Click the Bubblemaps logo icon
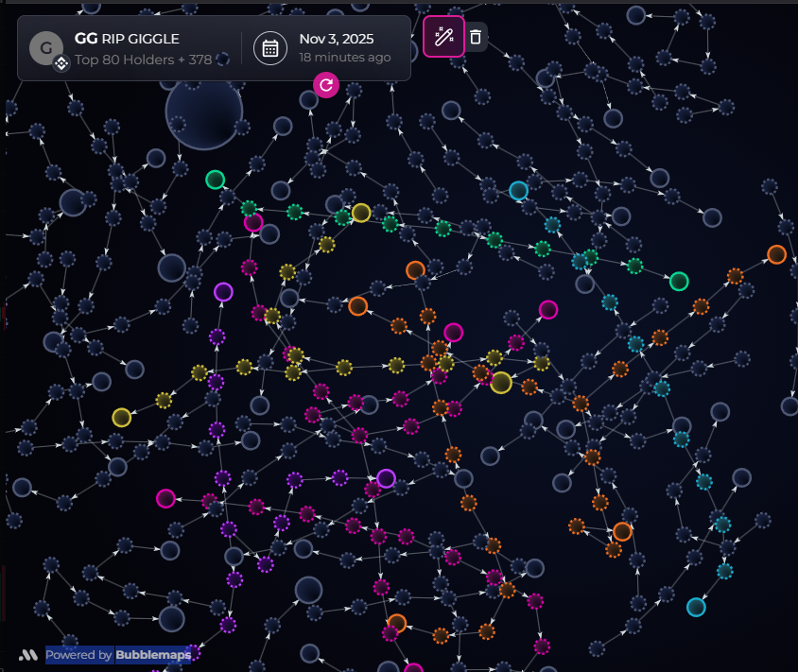The width and height of the screenshot is (798, 672). click(x=28, y=655)
